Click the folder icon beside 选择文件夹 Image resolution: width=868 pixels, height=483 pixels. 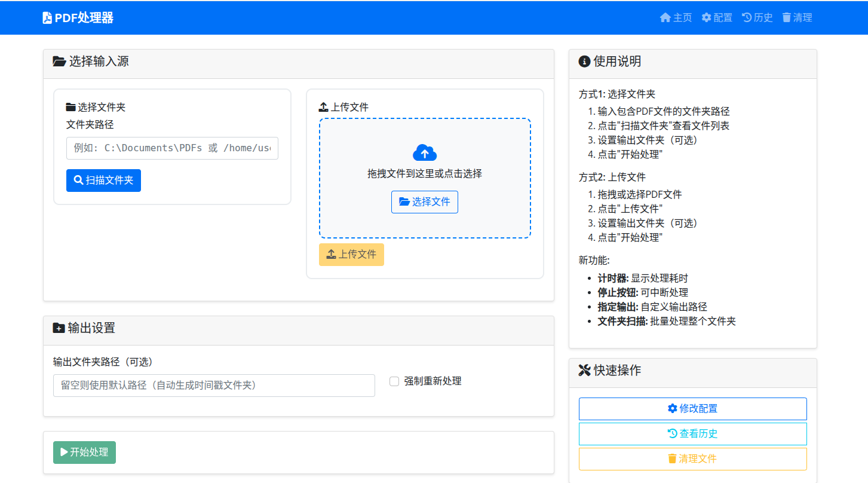(x=71, y=108)
